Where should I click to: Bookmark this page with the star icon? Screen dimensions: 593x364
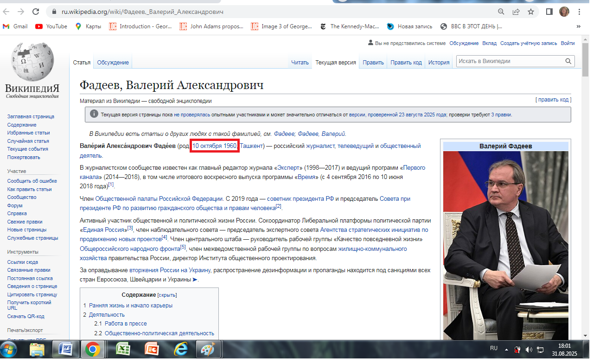click(531, 12)
